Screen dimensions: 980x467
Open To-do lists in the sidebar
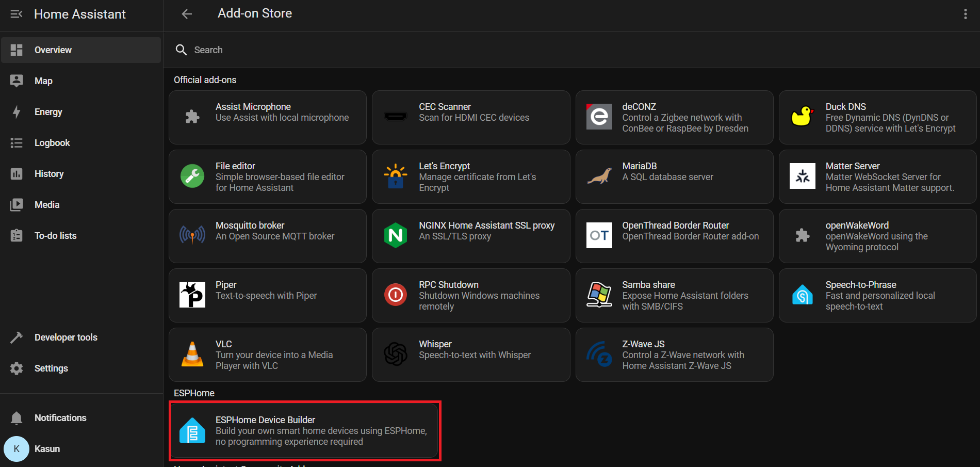click(81, 236)
